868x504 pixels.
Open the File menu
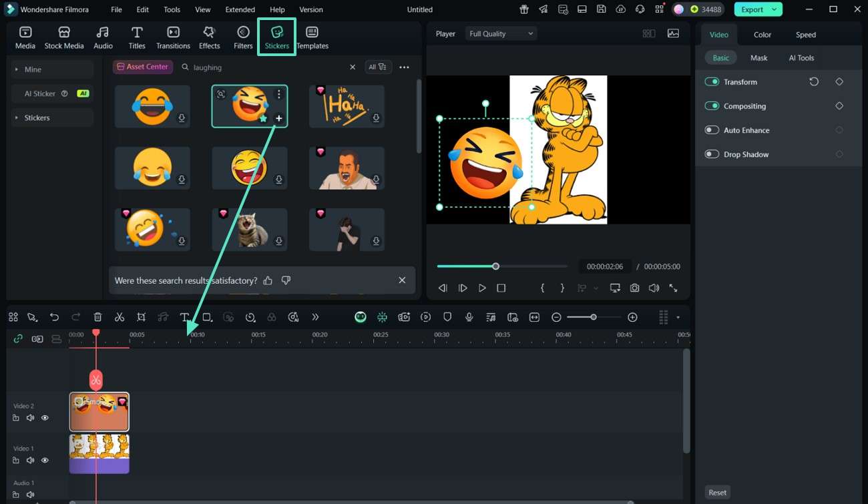[116, 9]
